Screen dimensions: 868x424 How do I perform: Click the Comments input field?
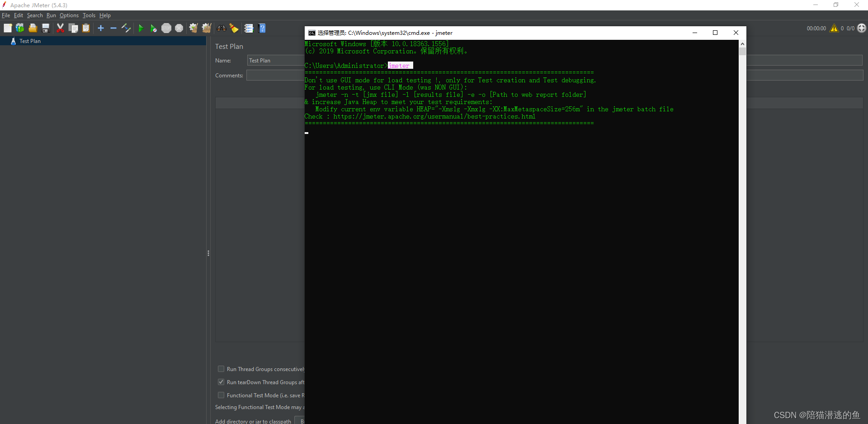coord(275,76)
